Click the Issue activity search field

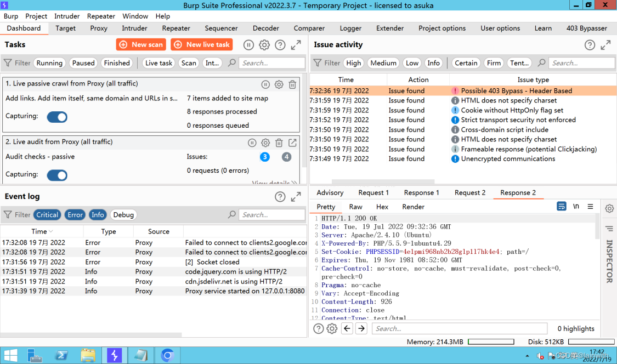(581, 63)
